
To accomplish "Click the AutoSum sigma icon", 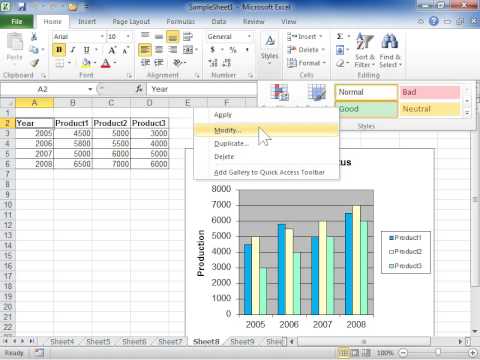I will click(x=340, y=36).
